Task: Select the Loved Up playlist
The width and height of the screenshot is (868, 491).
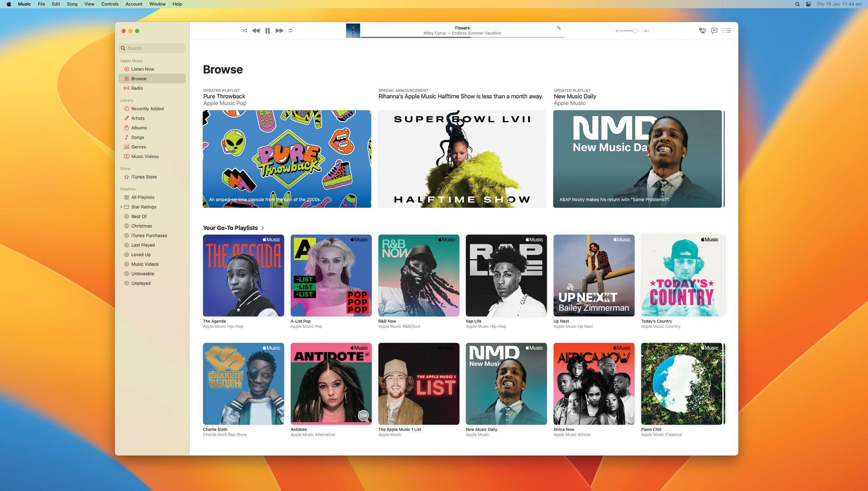Action: point(152,255)
